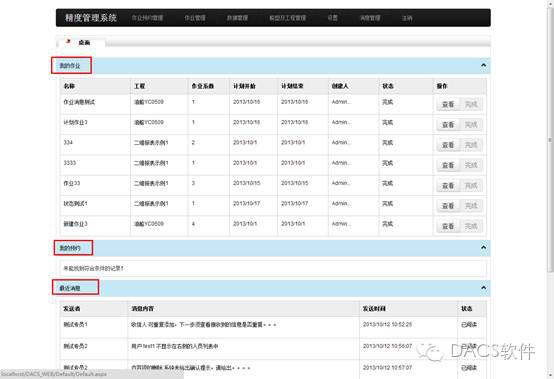Click the 精度管理系统 title

point(91,18)
